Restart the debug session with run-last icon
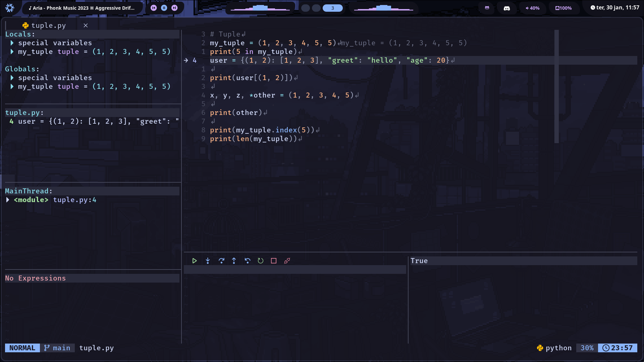The width and height of the screenshot is (644, 362). [x=261, y=261]
